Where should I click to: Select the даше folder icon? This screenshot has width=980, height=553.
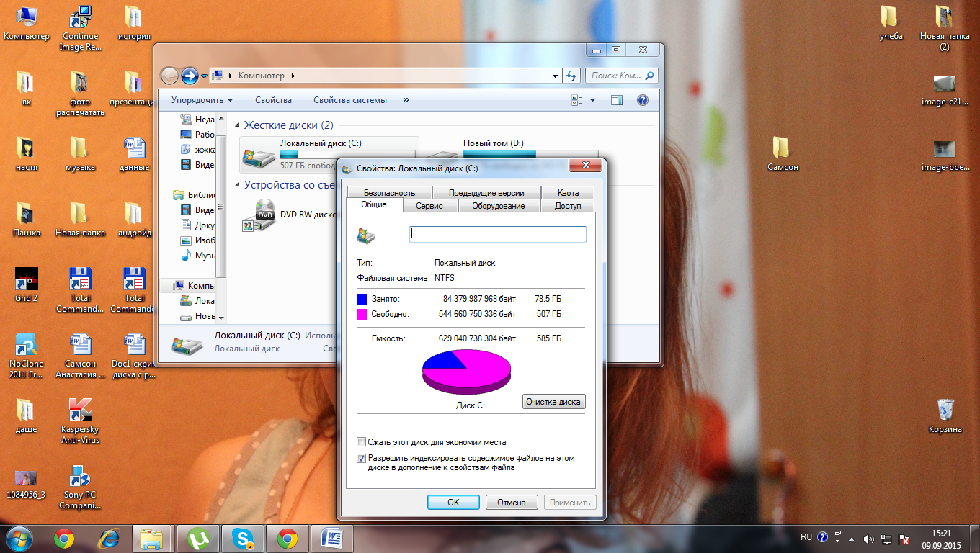click(27, 416)
